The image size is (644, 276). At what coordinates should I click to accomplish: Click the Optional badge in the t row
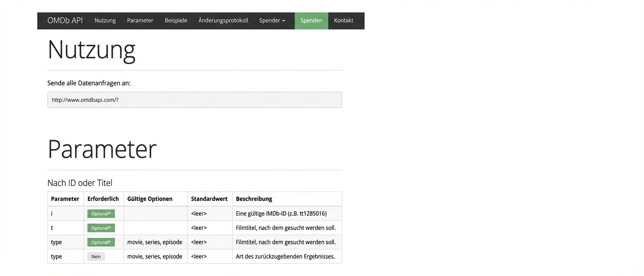coord(101,228)
